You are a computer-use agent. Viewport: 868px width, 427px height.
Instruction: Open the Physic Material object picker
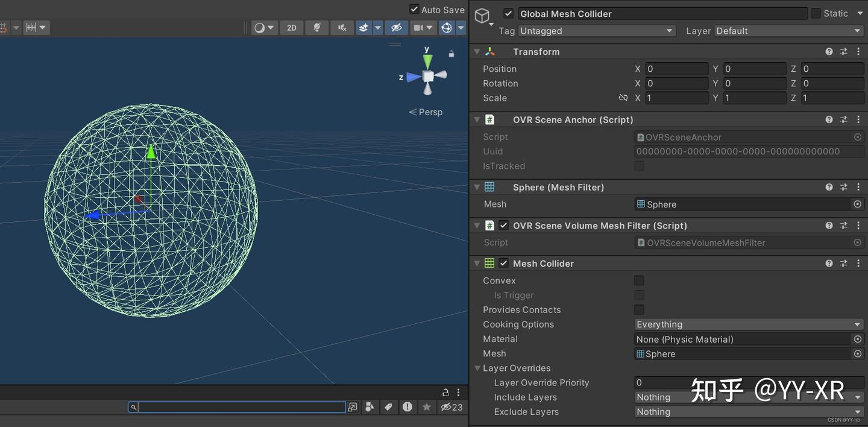(858, 339)
